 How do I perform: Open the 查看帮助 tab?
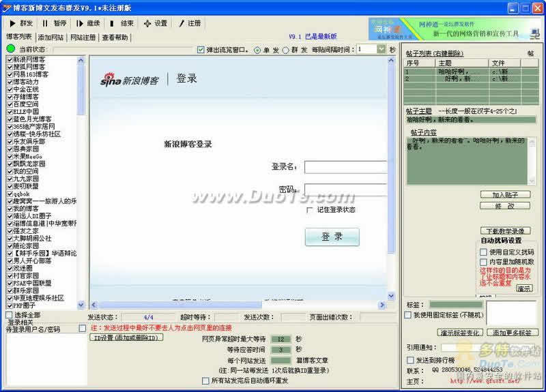click(x=115, y=37)
